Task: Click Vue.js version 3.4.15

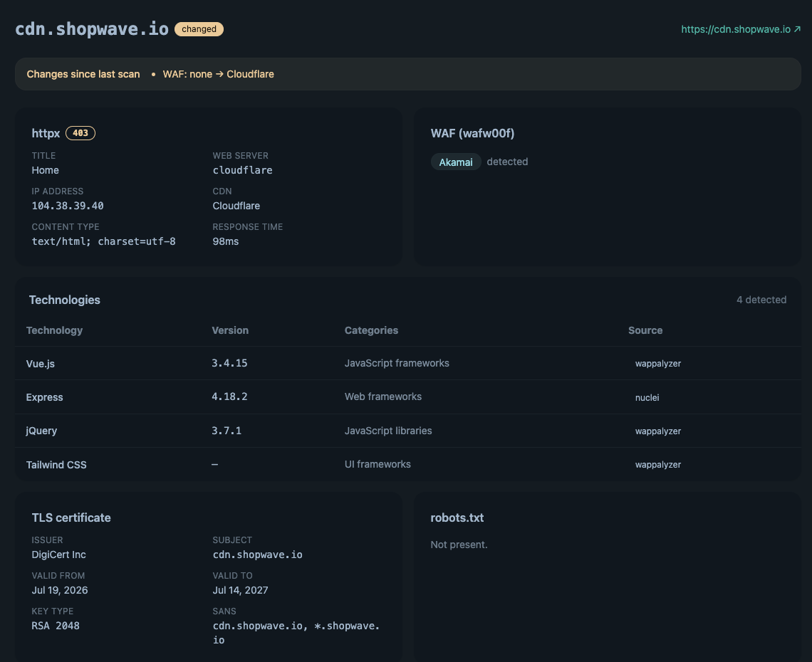Action: click(229, 363)
